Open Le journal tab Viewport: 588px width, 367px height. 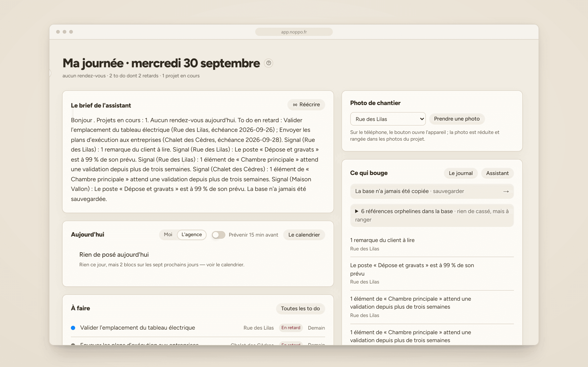pos(460,173)
